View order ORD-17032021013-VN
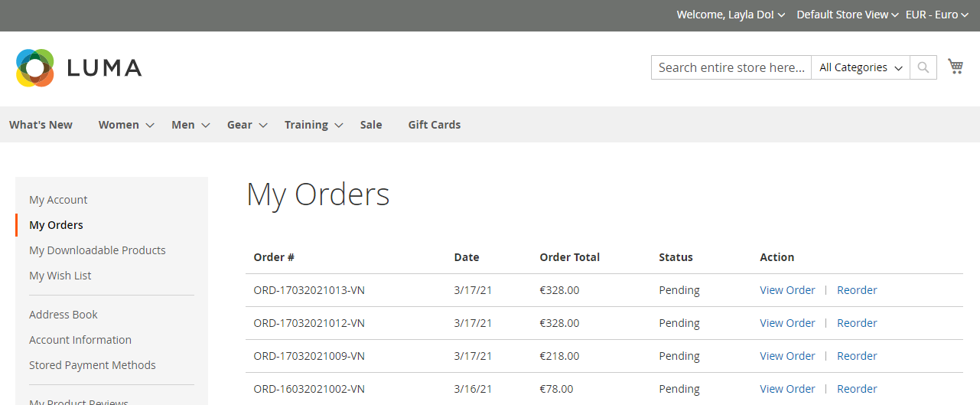This screenshot has width=980, height=405. [787, 290]
